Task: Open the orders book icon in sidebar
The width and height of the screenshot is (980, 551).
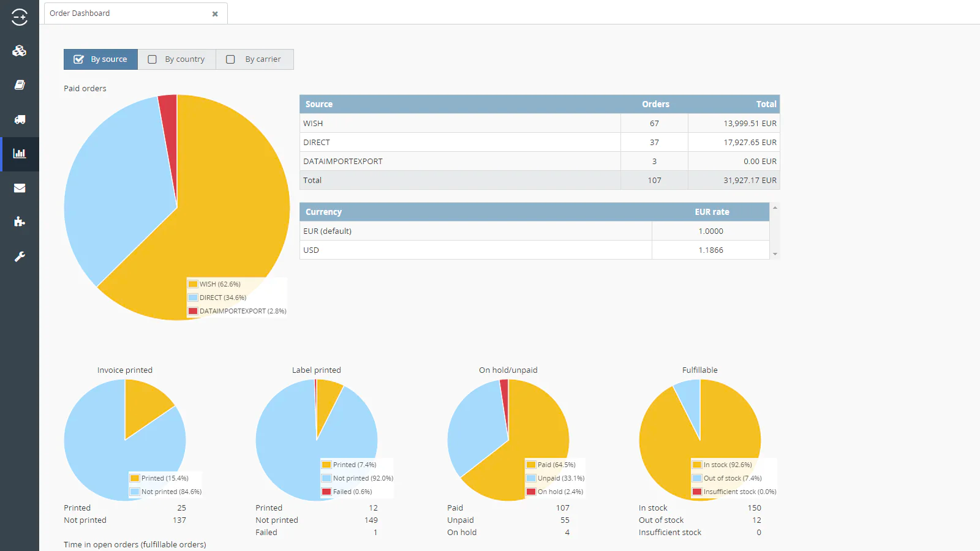Action: click(x=20, y=85)
